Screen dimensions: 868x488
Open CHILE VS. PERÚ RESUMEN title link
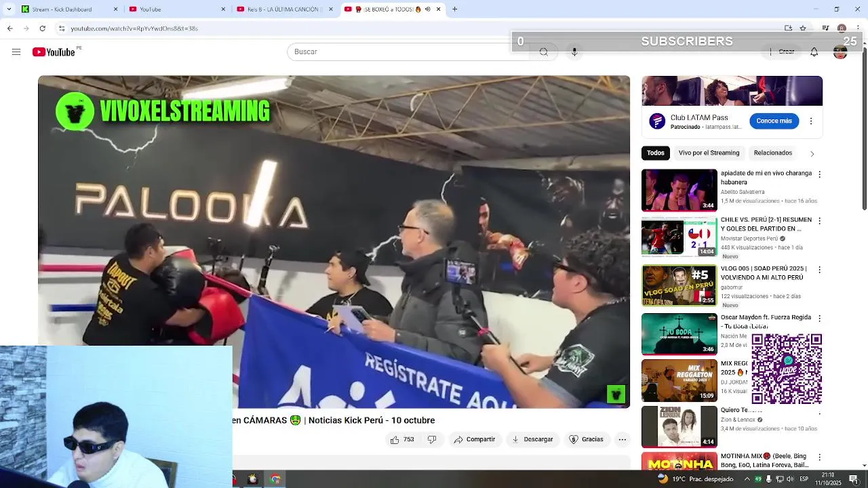coord(766,224)
